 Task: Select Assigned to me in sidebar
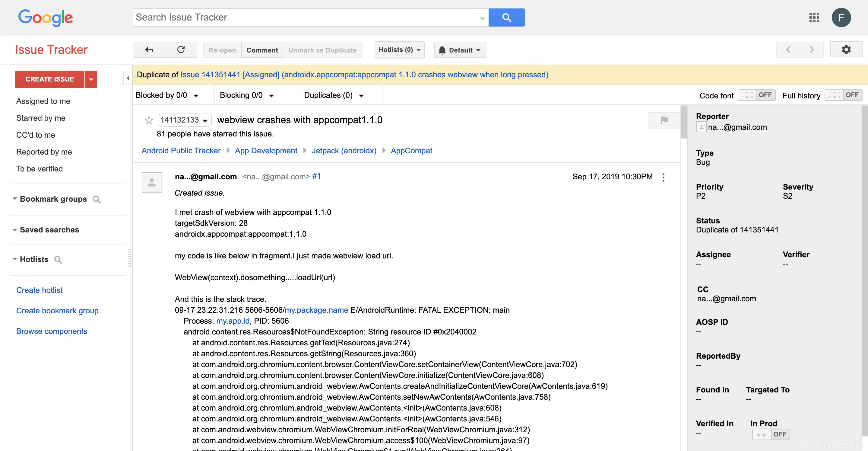[43, 101]
